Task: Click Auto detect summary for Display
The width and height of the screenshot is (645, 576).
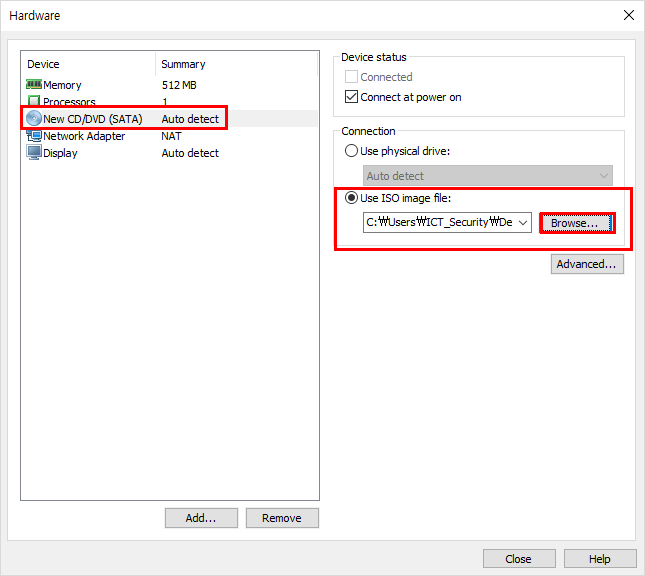Action: coord(190,153)
